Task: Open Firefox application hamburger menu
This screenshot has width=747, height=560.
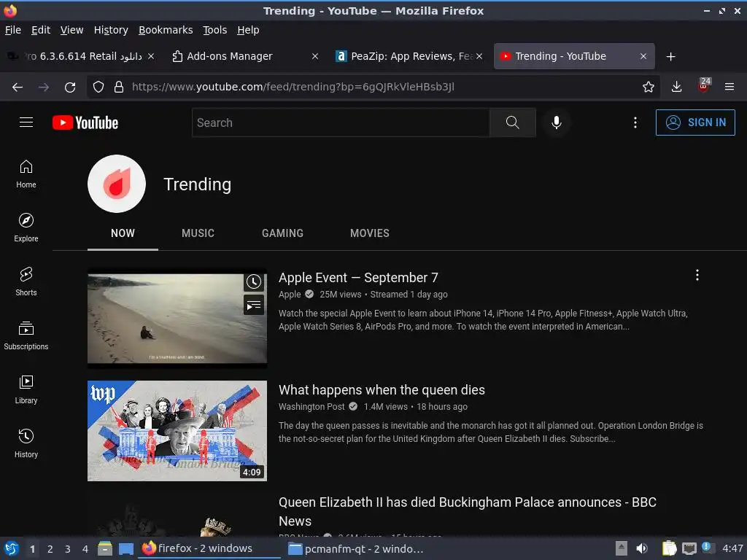Action: tap(729, 87)
